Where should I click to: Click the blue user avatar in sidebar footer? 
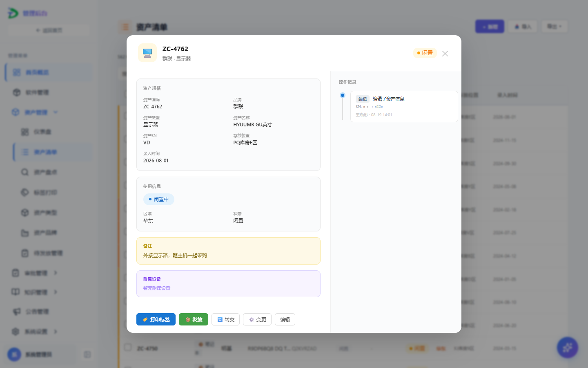coord(14,355)
